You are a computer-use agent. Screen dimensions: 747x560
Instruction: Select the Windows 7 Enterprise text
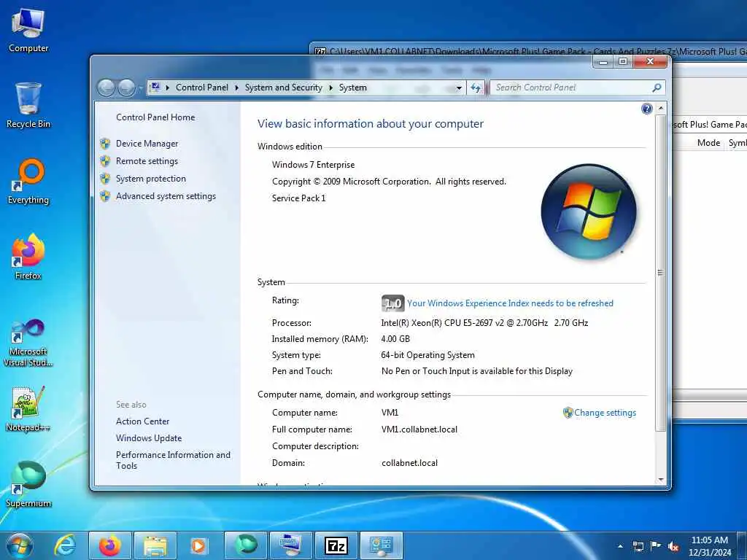(314, 165)
